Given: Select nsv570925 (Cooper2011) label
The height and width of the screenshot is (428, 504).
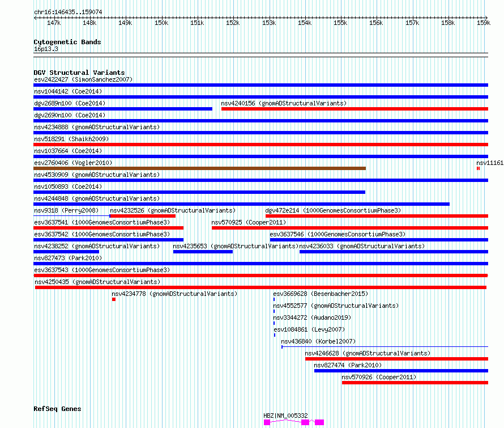Looking at the screenshot, I should tap(249, 222).
